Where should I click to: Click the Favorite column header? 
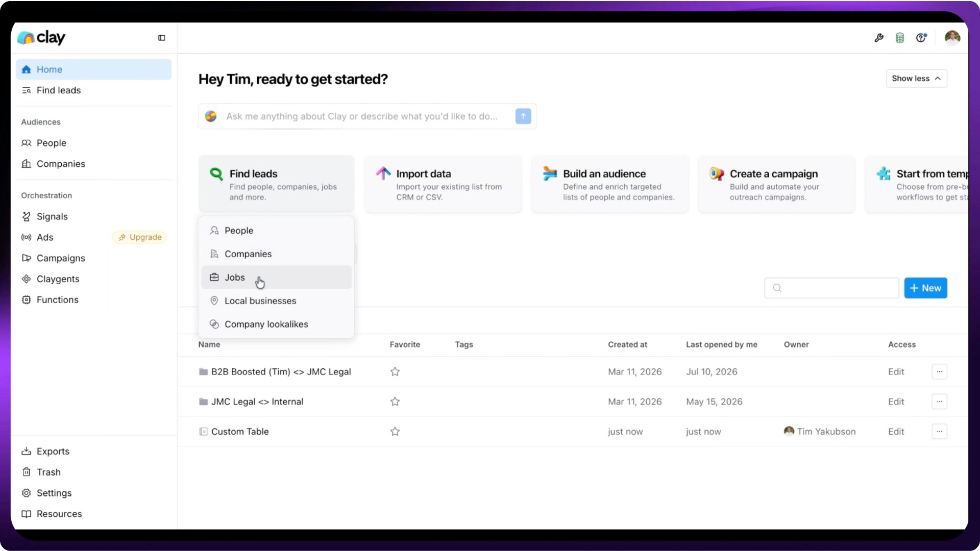coord(405,344)
